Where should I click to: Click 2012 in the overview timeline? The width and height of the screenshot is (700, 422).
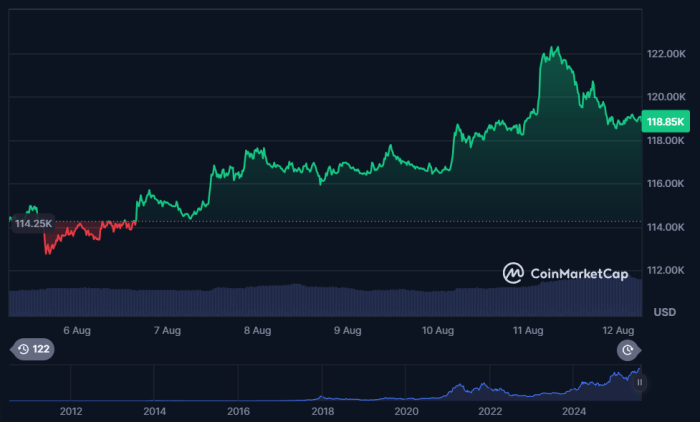click(71, 411)
